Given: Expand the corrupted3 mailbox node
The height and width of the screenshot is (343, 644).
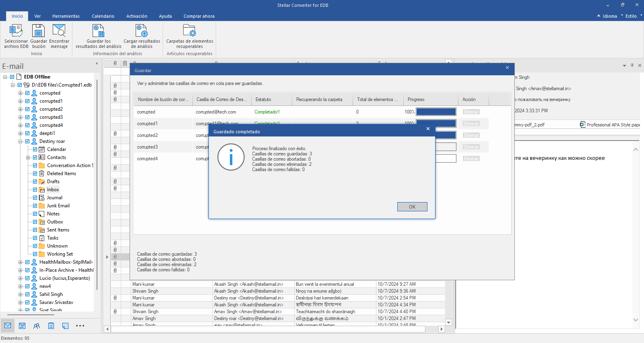Looking at the screenshot, I should click(21, 117).
